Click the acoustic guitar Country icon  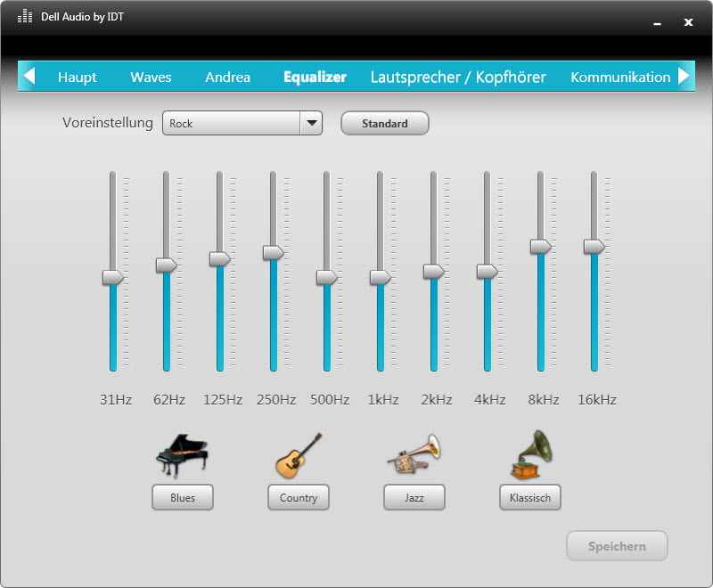coord(298,456)
